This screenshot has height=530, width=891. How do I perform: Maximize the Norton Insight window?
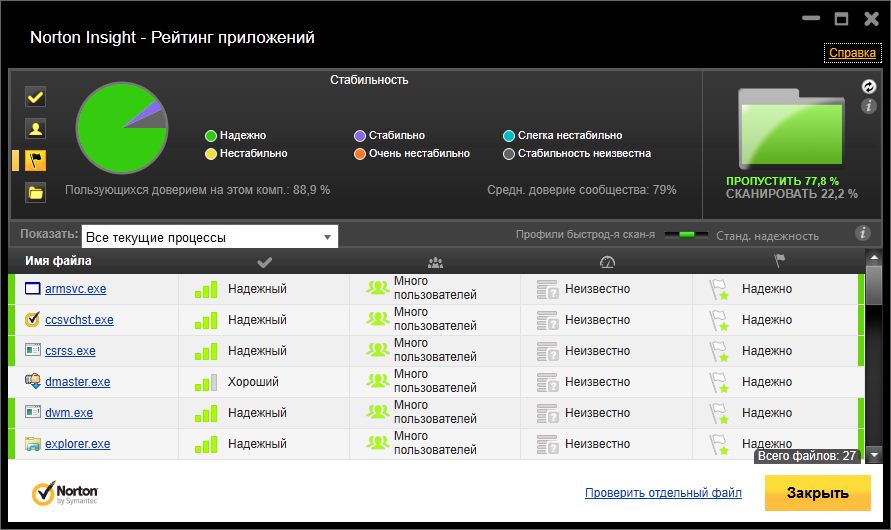pos(841,19)
